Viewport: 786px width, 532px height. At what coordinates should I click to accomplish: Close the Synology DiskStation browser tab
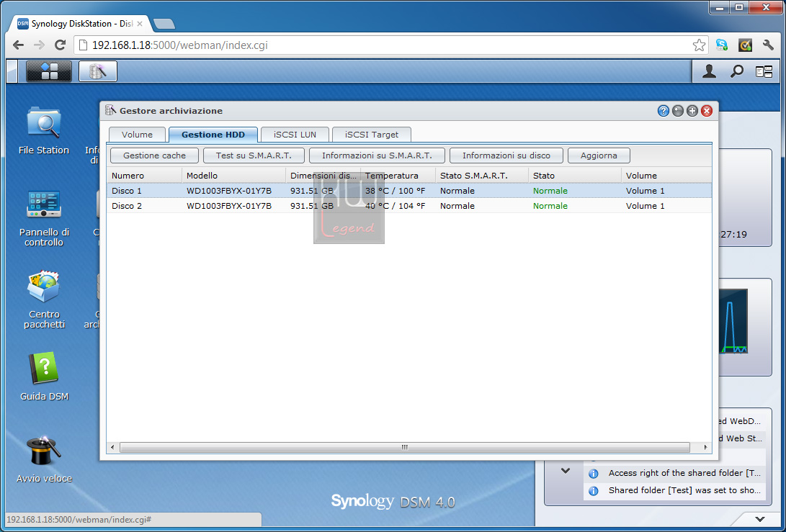tap(139, 24)
